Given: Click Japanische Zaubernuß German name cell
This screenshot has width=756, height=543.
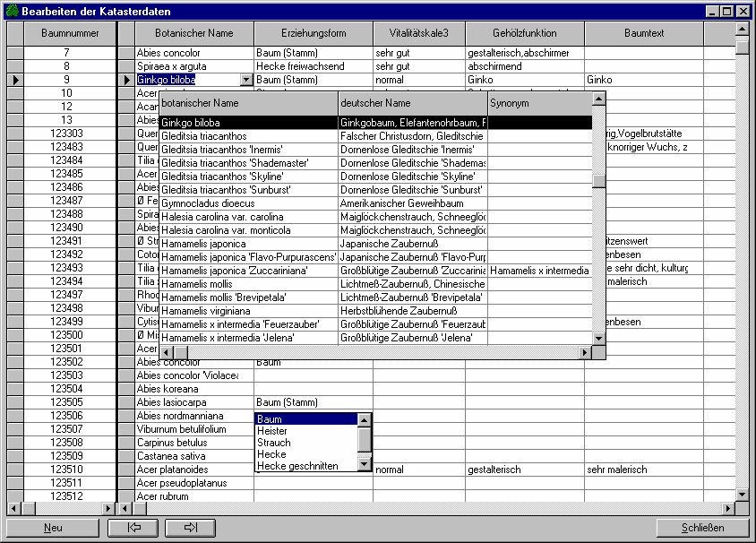Looking at the screenshot, I should point(413,244).
